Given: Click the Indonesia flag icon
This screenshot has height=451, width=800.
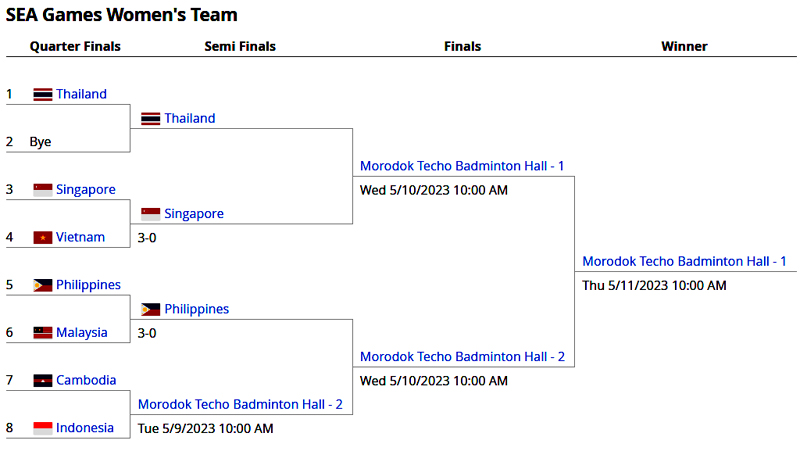Looking at the screenshot, I should coord(43,428).
